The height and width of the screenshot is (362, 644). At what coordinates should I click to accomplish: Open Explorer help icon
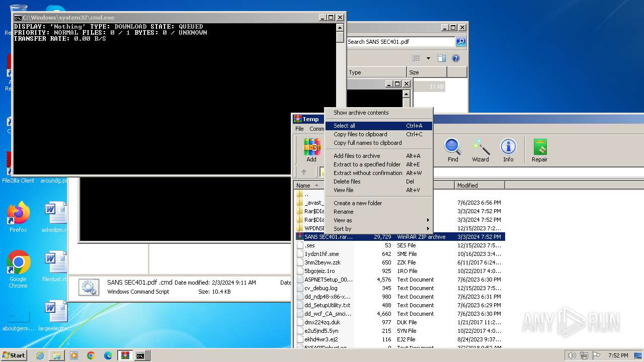point(456,58)
